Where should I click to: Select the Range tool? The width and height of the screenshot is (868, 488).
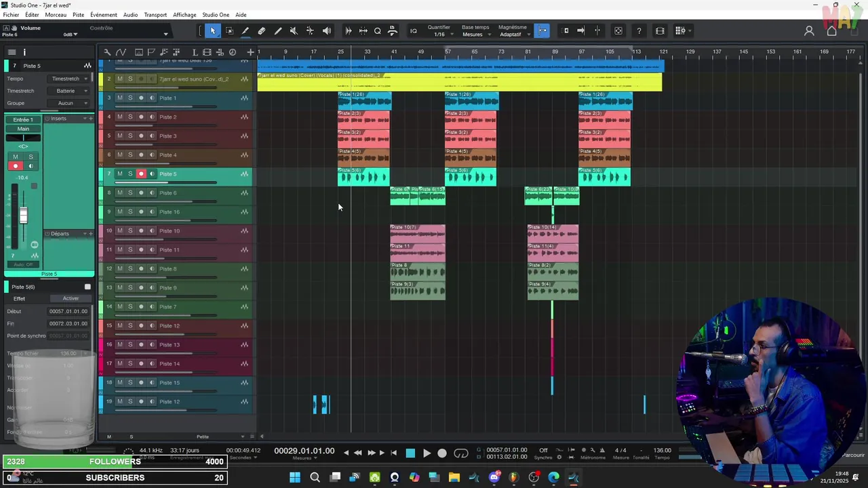229,30
